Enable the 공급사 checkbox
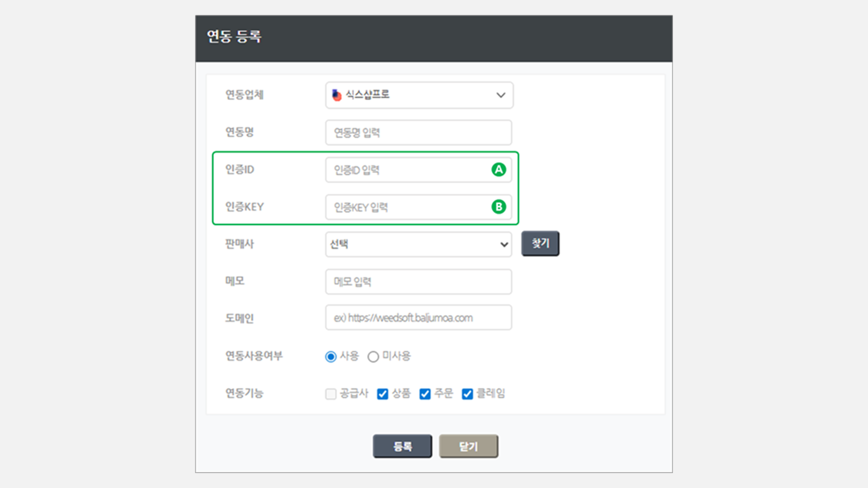This screenshot has width=868, height=488. coord(330,394)
